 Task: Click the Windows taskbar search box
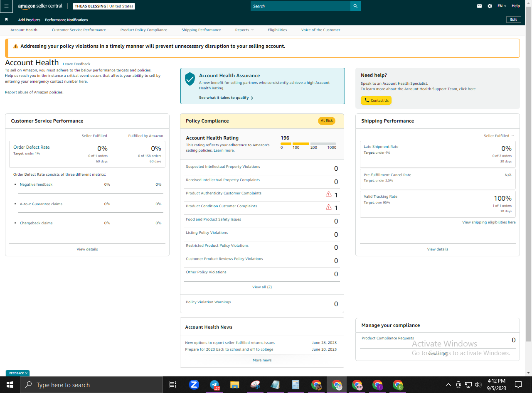tap(91, 385)
